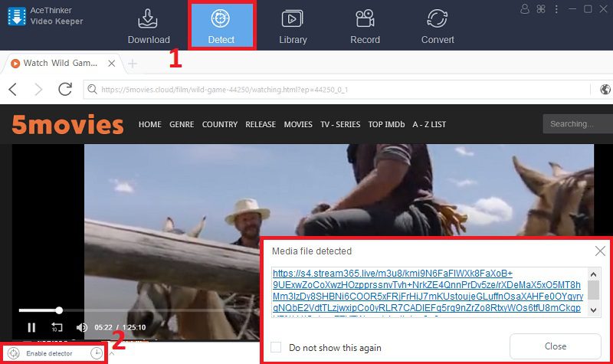
Task: Open GENRE in the site menu
Action: point(182,124)
